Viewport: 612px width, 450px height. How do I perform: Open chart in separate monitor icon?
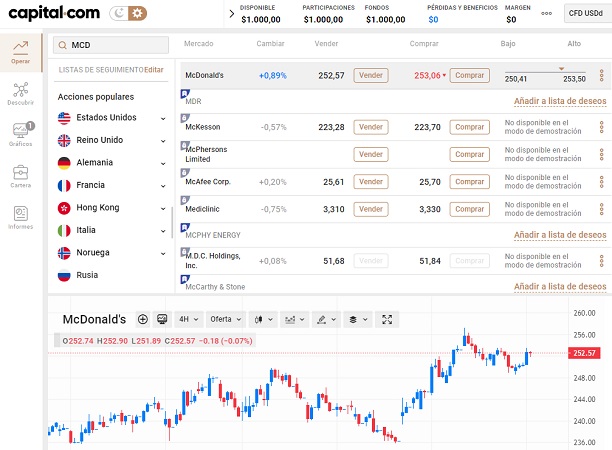coord(162,320)
